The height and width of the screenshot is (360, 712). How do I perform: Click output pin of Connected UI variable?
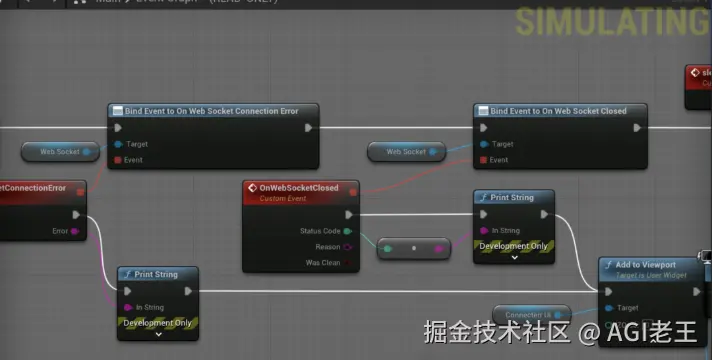pos(558,315)
